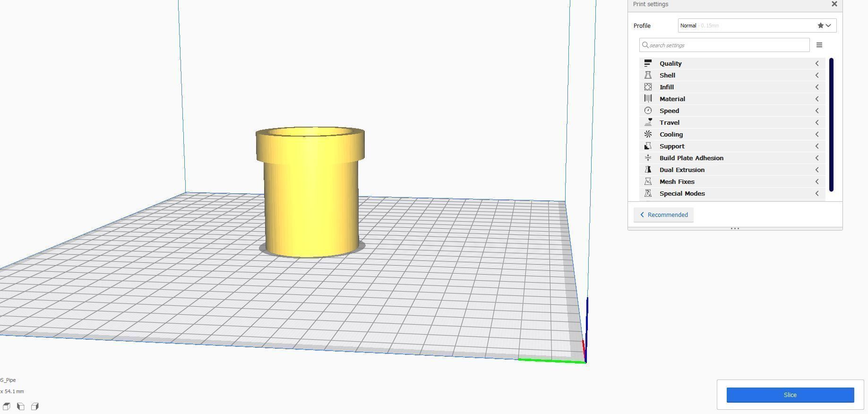Viewport: 868px width, 414px height.
Task: Click the S_Pipe model name text
Action: pos(8,380)
